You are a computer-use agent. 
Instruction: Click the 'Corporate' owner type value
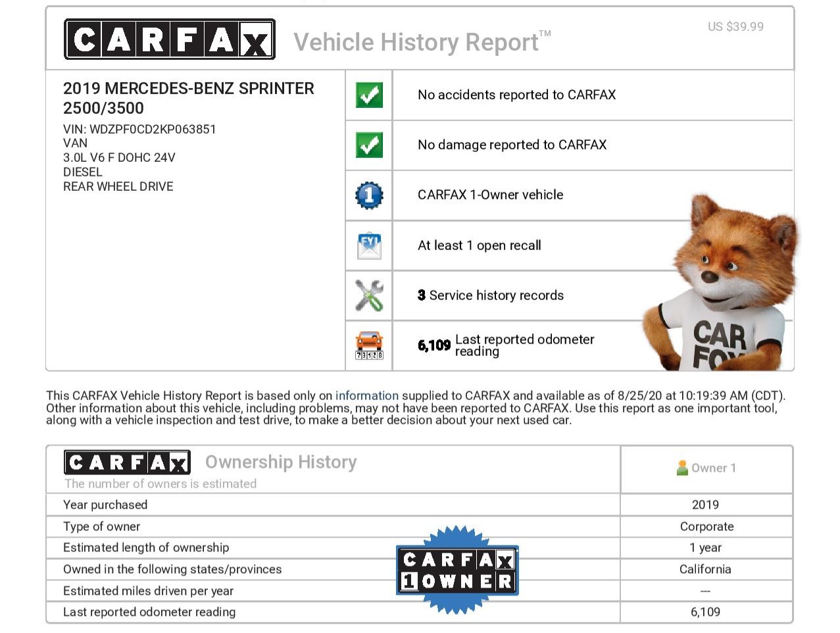tap(707, 526)
